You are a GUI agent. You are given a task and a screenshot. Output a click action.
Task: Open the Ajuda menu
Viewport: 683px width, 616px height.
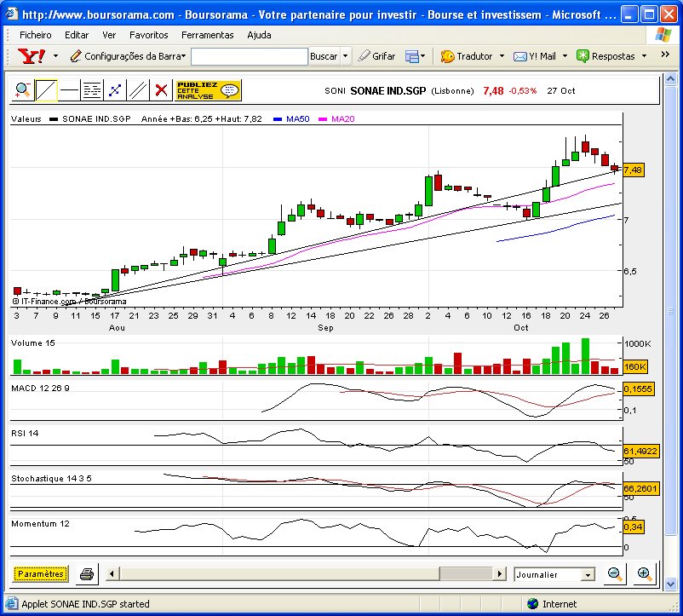(259, 35)
